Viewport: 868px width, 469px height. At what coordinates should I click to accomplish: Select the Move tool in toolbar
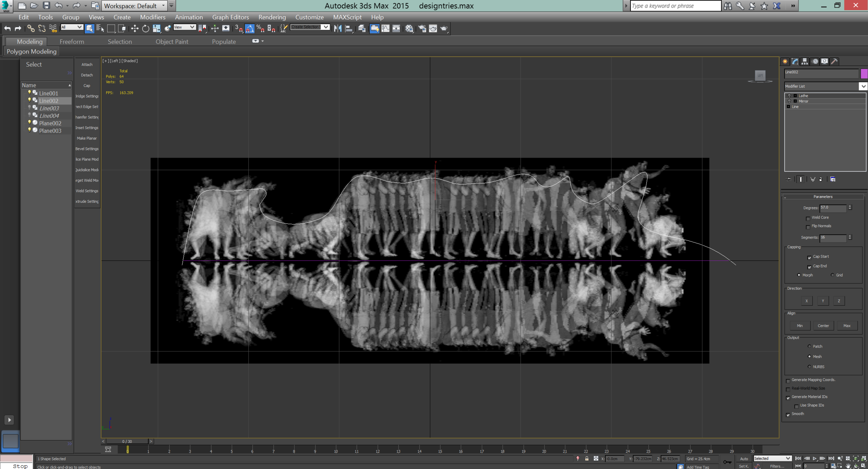[135, 28]
